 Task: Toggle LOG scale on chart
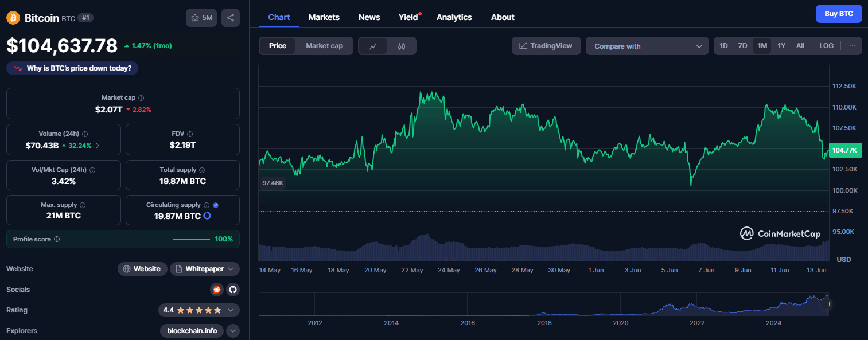click(827, 46)
